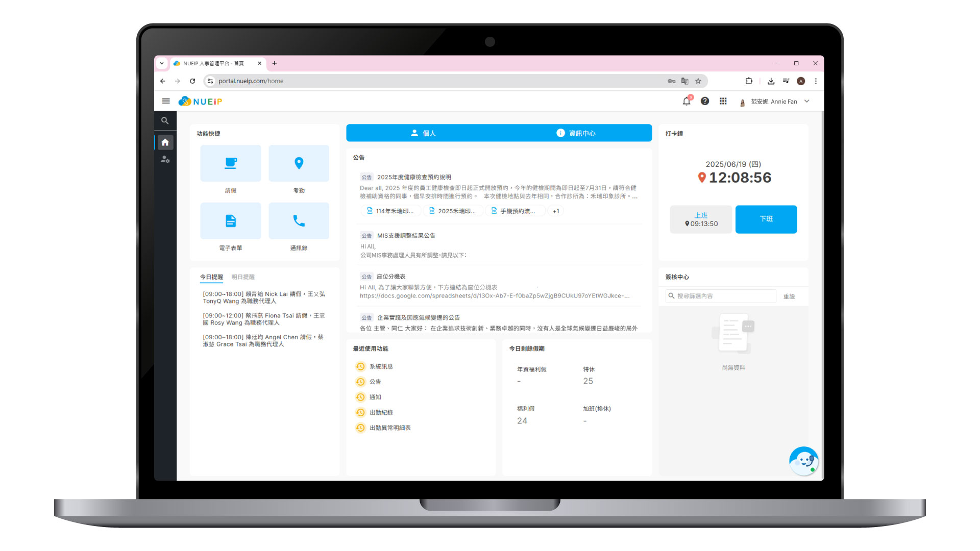Image resolution: width=980 pixels, height=551 pixels.
Task: Open the 通訊錄 contacts shortcut tile
Action: [x=299, y=221]
